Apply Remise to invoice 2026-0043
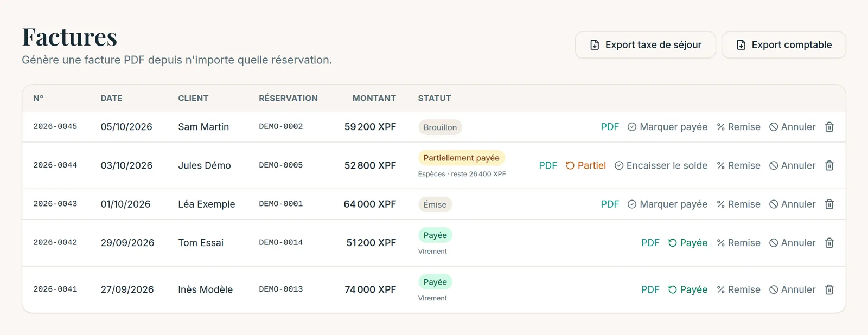868x335 pixels. [x=738, y=204]
